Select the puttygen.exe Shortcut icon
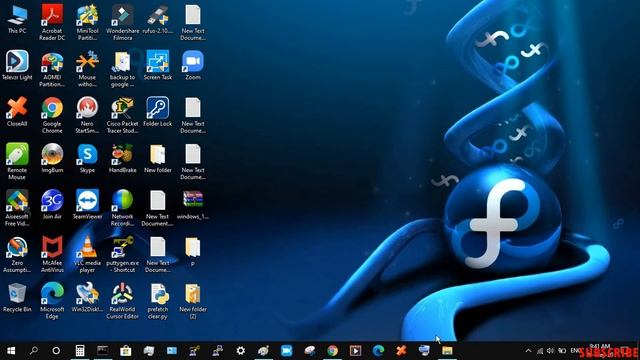The width and height of the screenshot is (640, 360). pyautogui.click(x=122, y=255)
